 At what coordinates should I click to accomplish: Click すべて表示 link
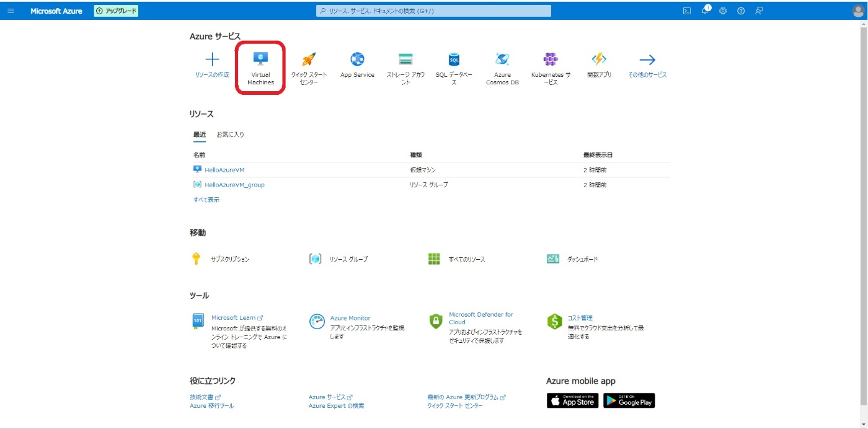pos(206,200)
